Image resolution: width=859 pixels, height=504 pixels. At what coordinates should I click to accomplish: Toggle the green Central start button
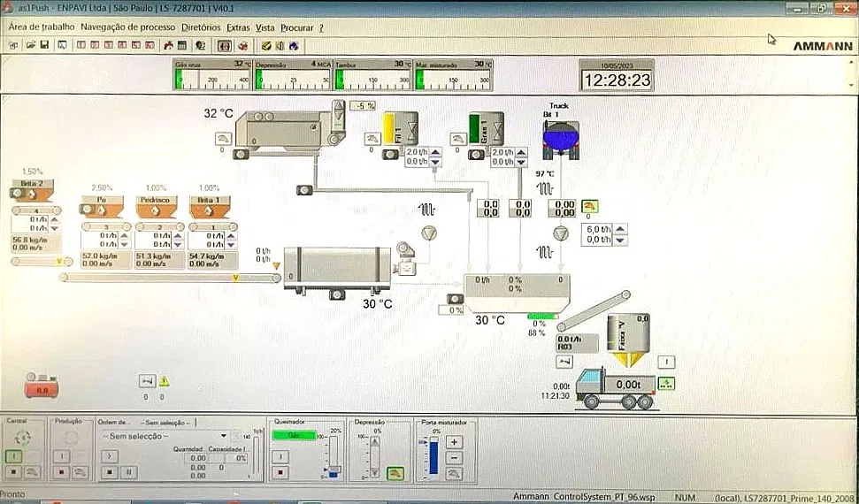15,456
